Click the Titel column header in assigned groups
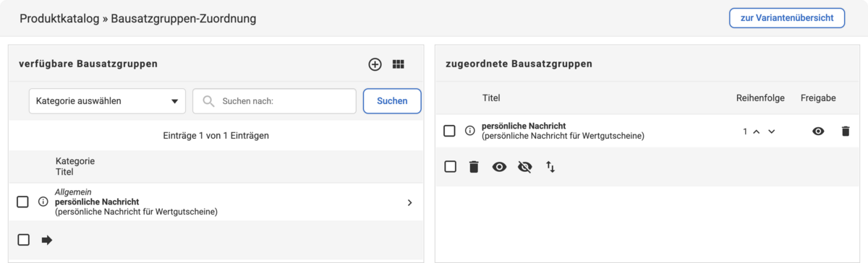The width and height of the screenshot is (868, 263). 491,98
